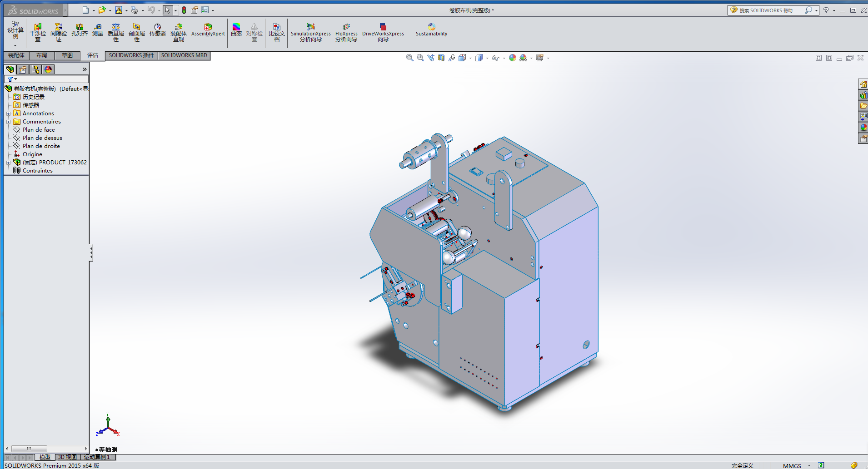The image size is (868, 469).
Task: Open the 设计算例 dropdown arrow
Action: coord(15,45)
